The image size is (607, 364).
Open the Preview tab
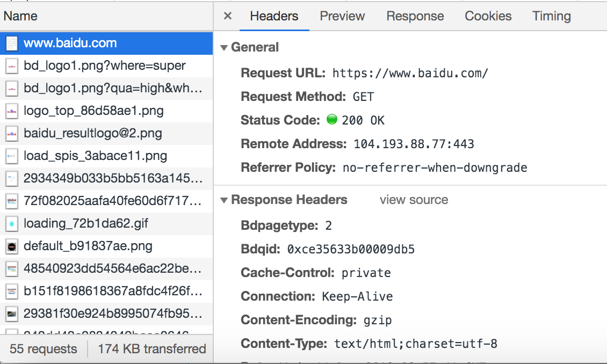(342, 16)
